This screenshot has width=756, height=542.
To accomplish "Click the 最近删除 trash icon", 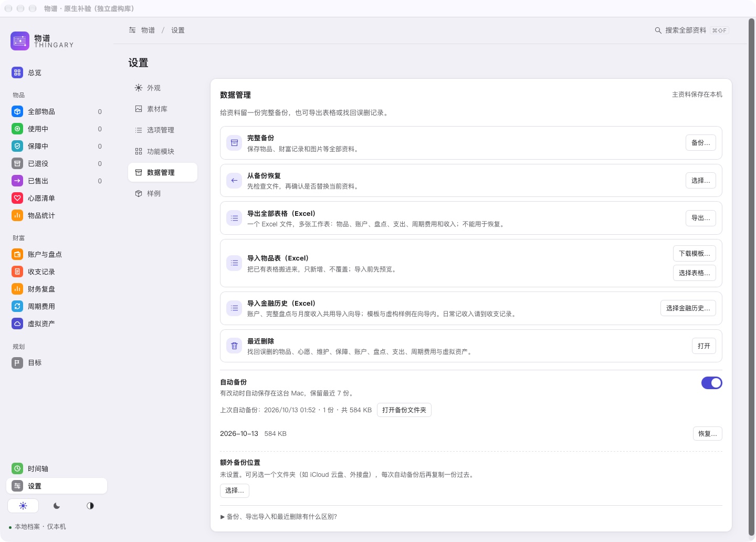I will 234,346.
